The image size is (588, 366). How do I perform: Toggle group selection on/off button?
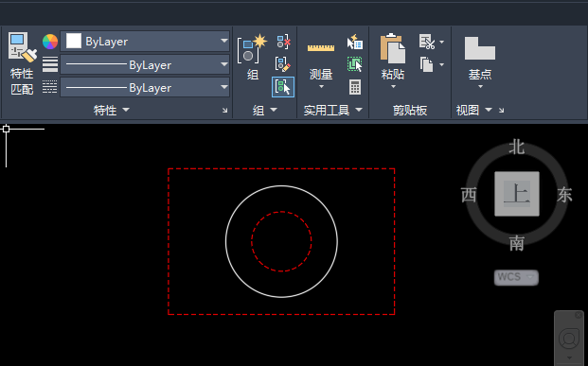pyautogui.click(x=283, y=87)
